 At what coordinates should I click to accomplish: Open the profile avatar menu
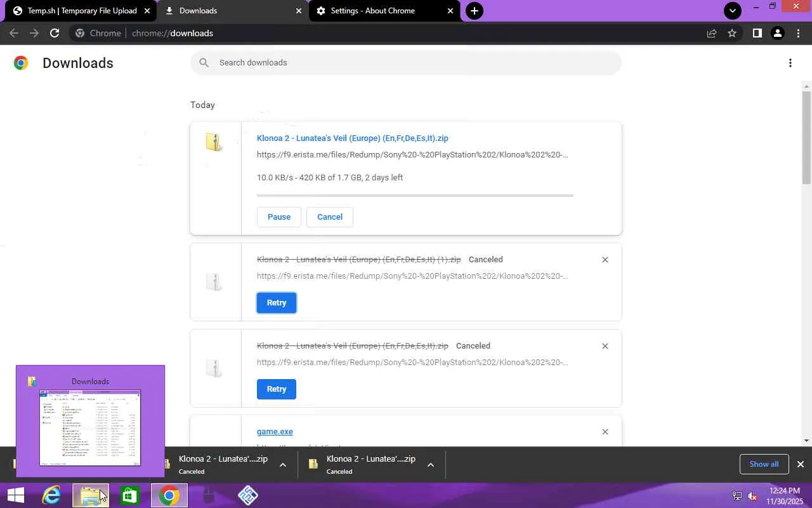[x=778, y=33]
